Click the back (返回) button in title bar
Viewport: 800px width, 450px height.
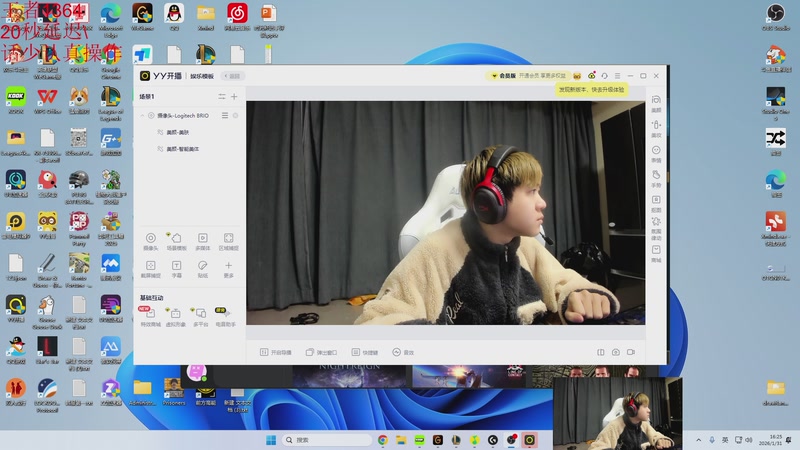[x=233, y=76]
